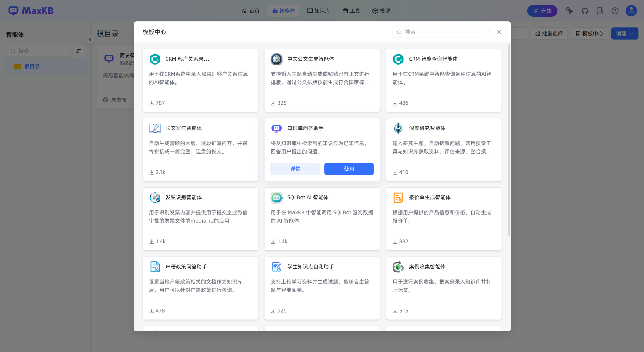644x352 pixels.
Task: Click the SQLBot AI 智能体 icon
Action: pyautogui.click(x=276, y=197)
